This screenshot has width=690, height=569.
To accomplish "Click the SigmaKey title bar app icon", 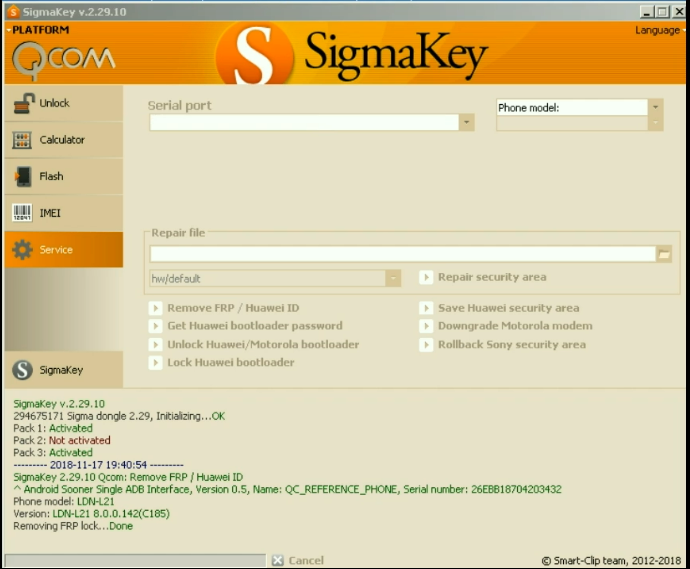I will (14, 11).
